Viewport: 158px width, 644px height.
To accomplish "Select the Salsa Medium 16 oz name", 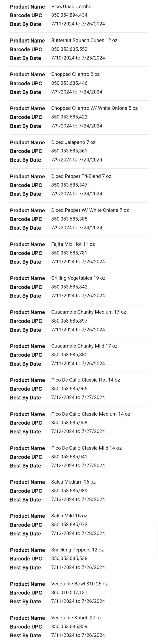I will pyautogui.click(x=73, y=482).
